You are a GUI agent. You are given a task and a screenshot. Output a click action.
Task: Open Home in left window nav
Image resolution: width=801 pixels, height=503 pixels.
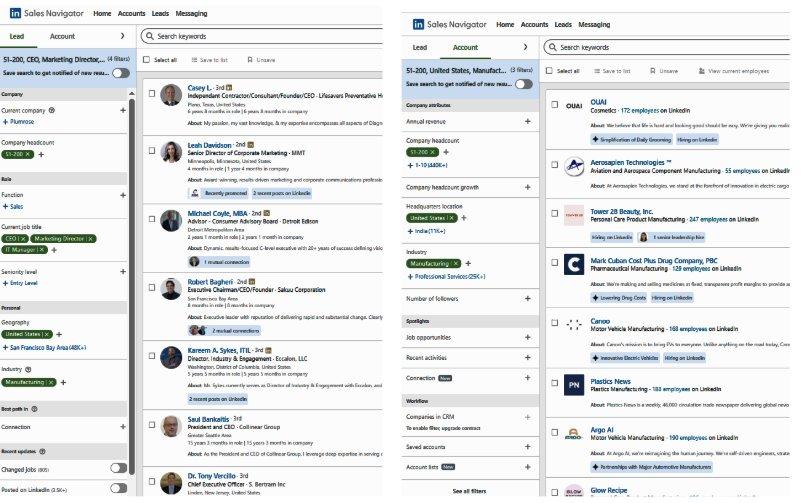click(x=102, y=13)
